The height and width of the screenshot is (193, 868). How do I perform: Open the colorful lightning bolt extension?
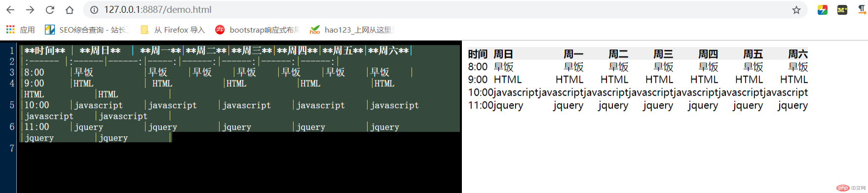822,10
